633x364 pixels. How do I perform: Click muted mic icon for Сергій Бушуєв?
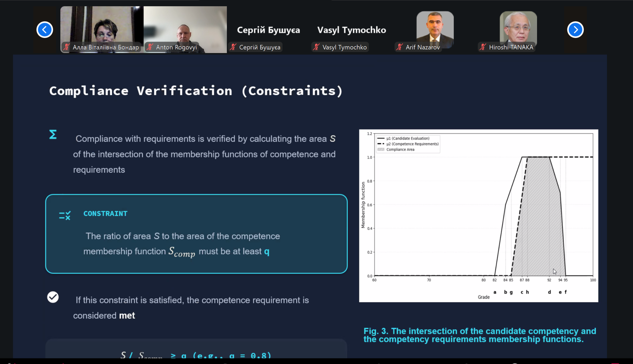click(x=233, y=47)
